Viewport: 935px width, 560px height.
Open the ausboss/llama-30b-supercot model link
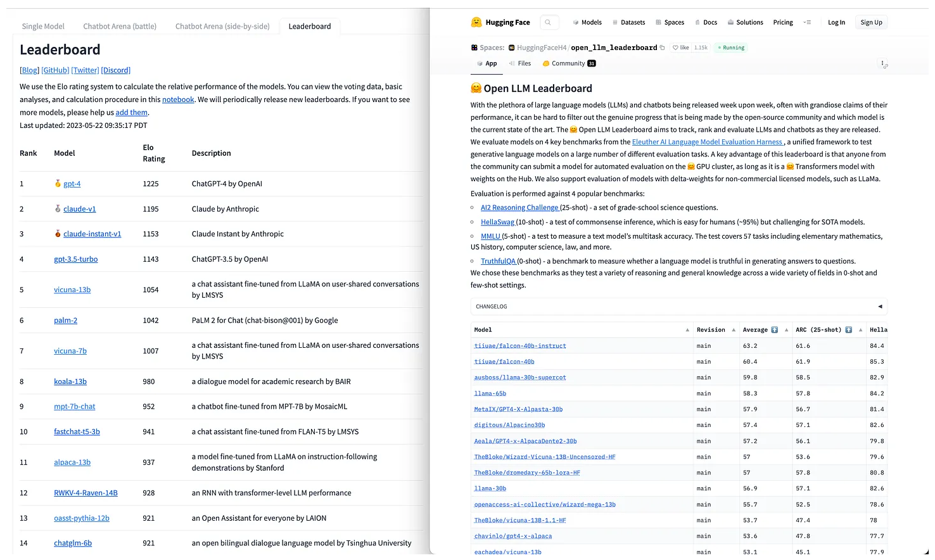(520, 378)
